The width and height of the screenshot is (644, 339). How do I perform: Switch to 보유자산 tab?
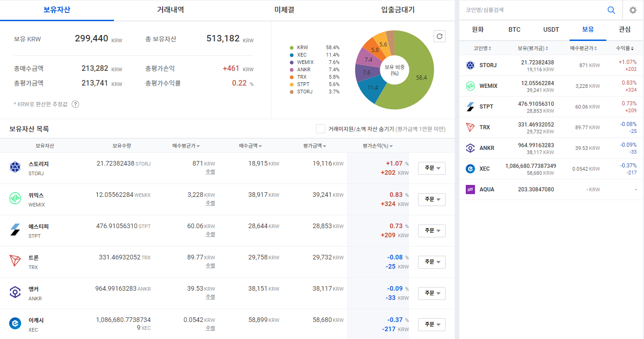(57, 10)
